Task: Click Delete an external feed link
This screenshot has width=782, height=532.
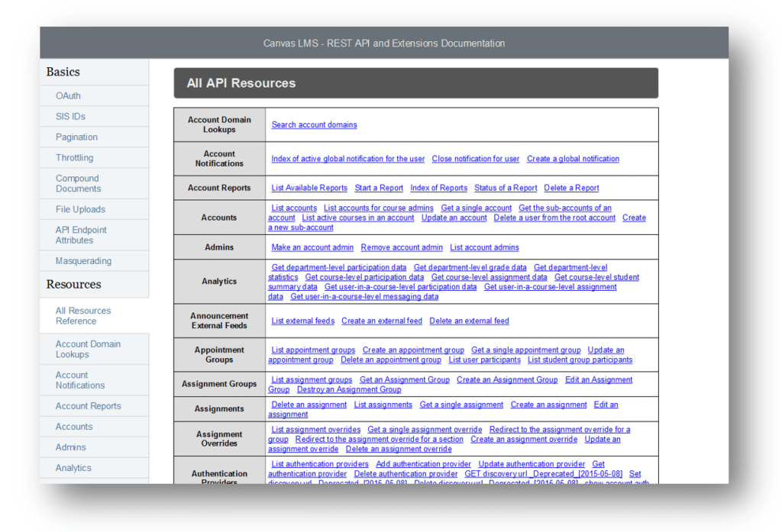Action: 469,321
